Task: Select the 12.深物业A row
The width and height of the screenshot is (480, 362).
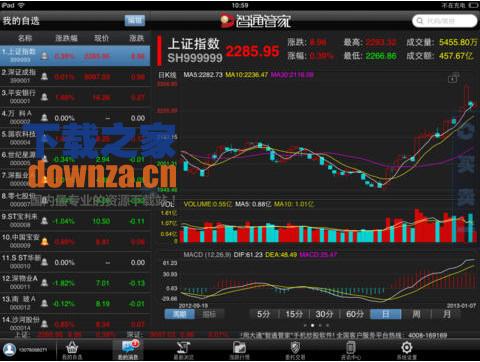Action: (75, 283)
